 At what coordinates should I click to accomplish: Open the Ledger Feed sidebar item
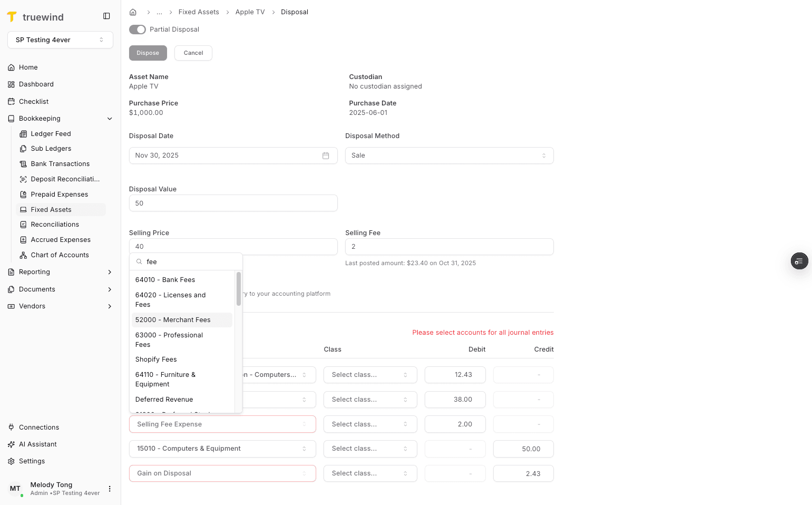pos(51,133)
